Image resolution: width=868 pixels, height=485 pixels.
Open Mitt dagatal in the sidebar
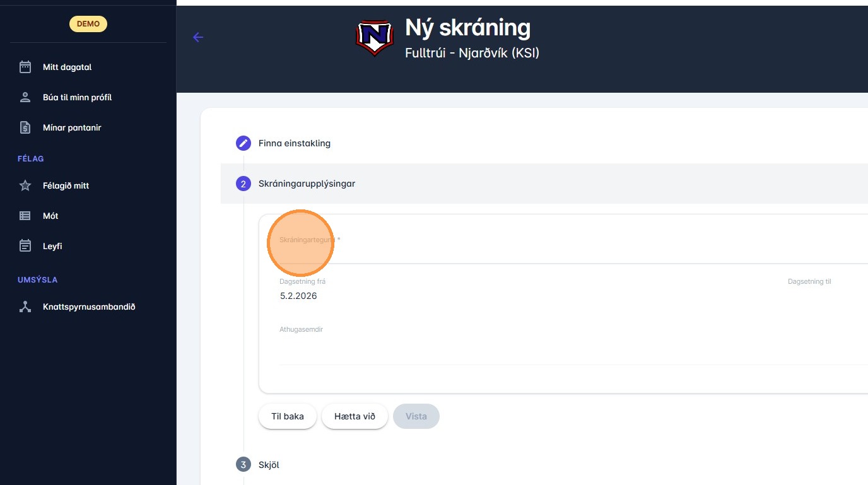click(x=67, y=67)
